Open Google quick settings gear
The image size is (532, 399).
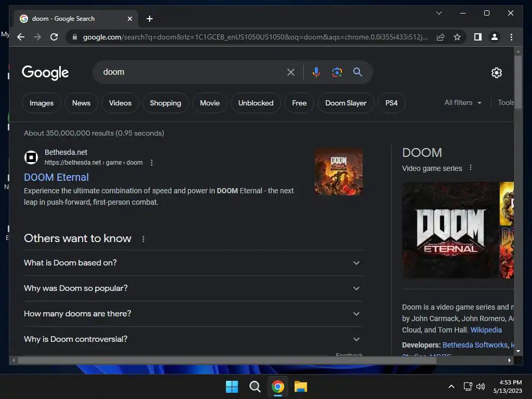497,72
